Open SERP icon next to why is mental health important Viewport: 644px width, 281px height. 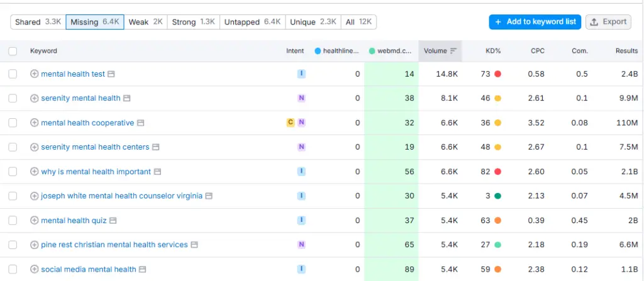point(157,172)
